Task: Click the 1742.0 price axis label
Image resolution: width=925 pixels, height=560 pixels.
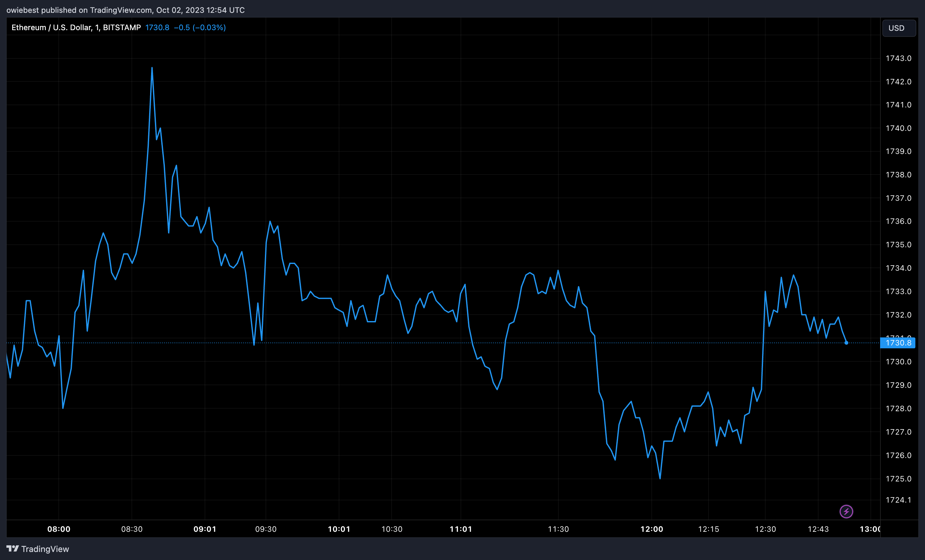Action: point(898,81)
